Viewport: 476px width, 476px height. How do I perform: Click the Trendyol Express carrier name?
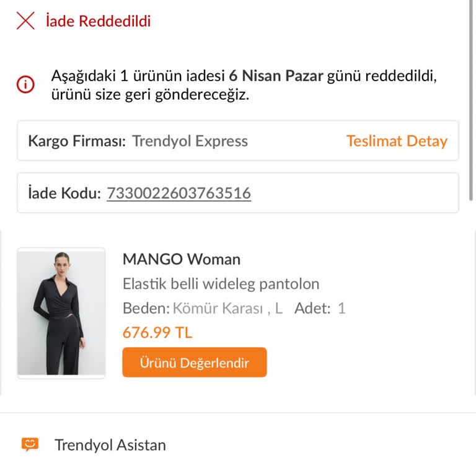(x=190, y=141)
